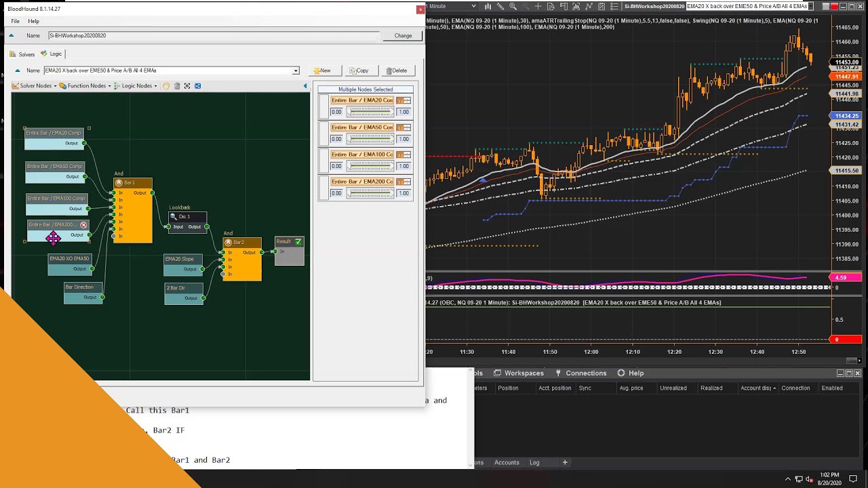Click the Lookback node magnifier icon
The image size is (868, 488).
coord(174,217)
